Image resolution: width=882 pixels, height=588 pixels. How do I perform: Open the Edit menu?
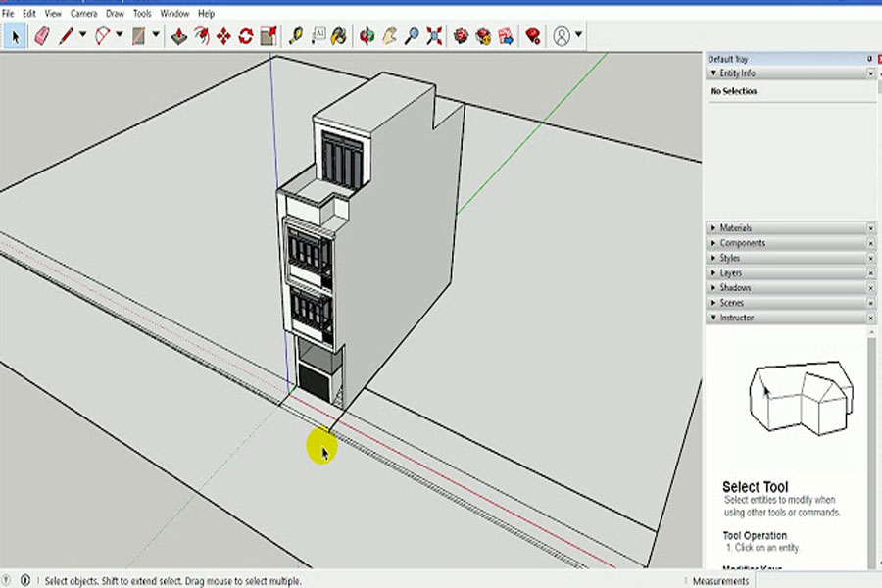[x=29, y=13]
